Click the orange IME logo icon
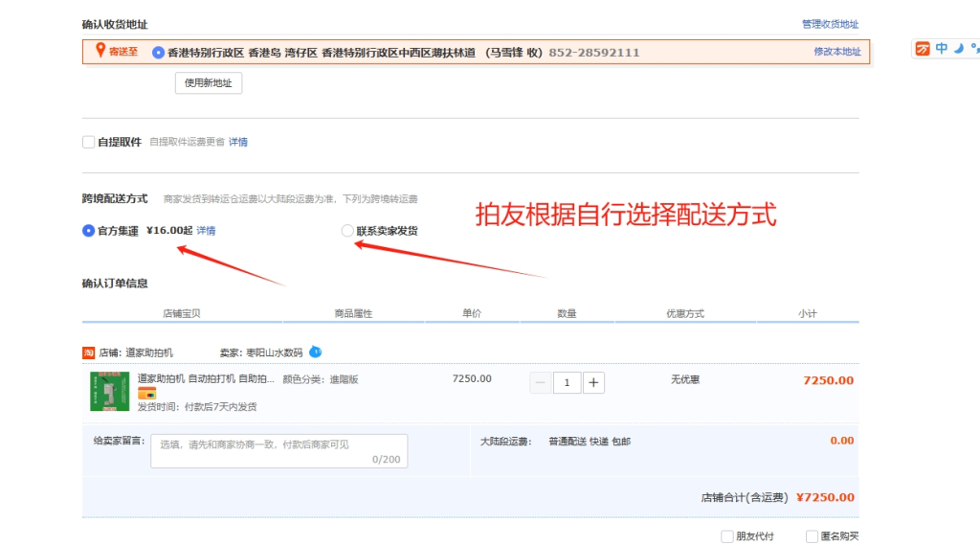Screen dimensions: 980x546 click(x=923, y=49)
